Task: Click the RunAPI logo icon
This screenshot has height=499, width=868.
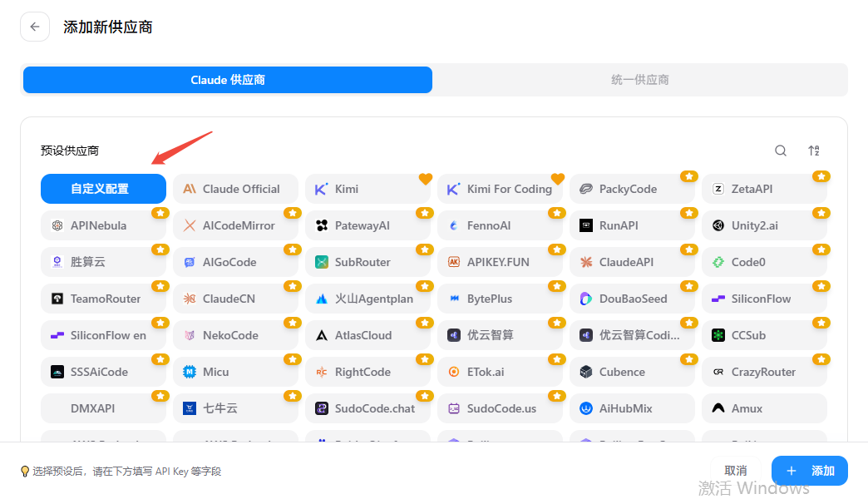Action: [x=585, y=225]
